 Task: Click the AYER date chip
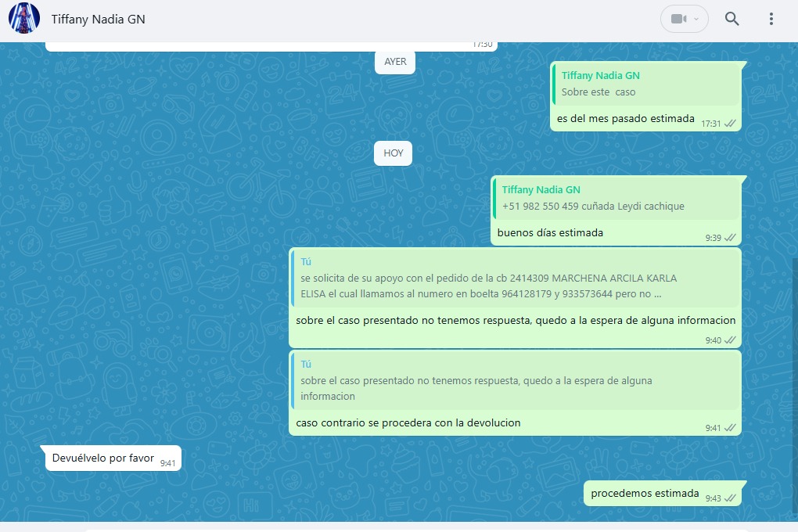click(395, 62)
